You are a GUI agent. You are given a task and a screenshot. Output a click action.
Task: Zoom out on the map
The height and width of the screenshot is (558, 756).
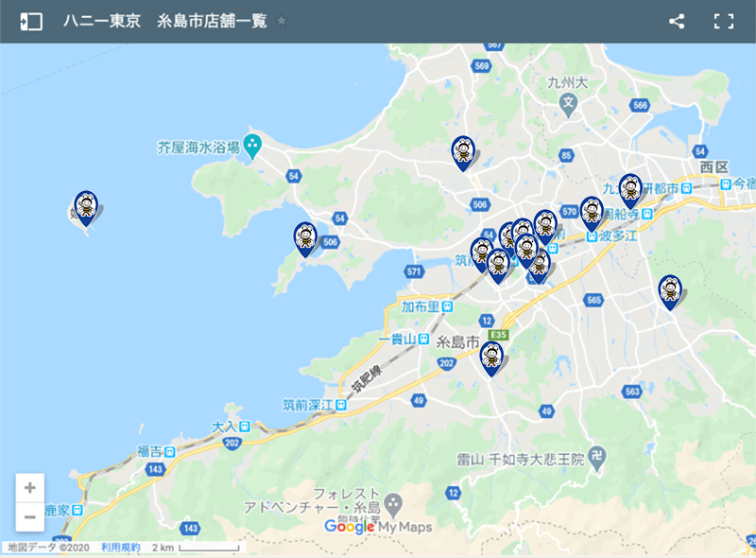[30, 517]
